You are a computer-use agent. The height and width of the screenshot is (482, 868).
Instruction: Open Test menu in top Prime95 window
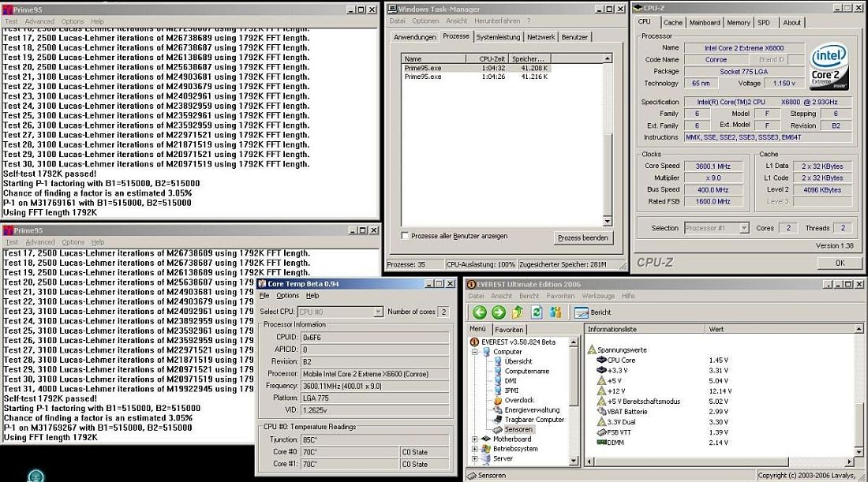(11, 21)
